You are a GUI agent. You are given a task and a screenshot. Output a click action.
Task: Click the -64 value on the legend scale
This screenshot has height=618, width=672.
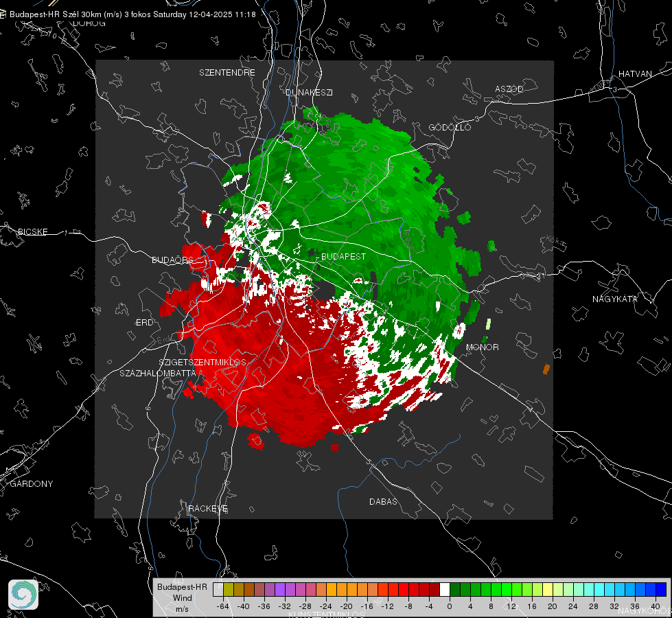tap(223, 606)
